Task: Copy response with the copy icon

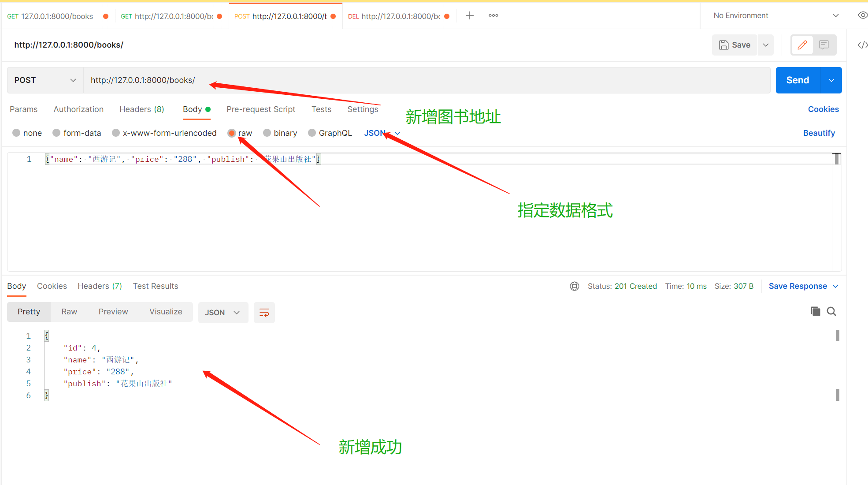Action: point(815,311)
